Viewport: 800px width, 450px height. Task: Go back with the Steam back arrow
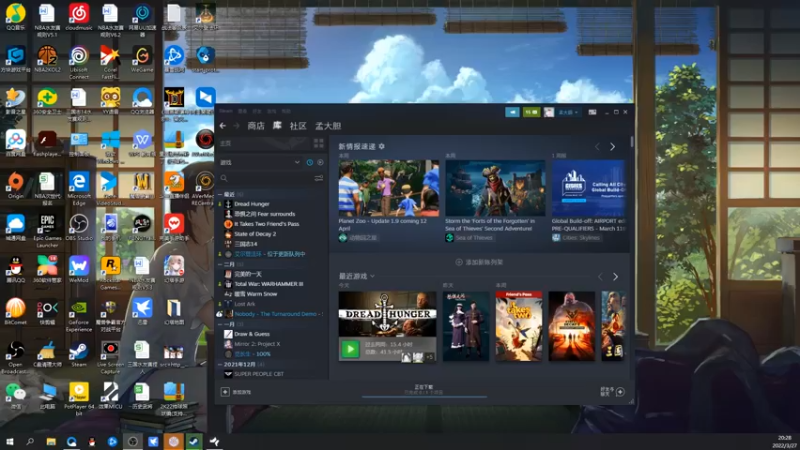click(x=223, y=126)
